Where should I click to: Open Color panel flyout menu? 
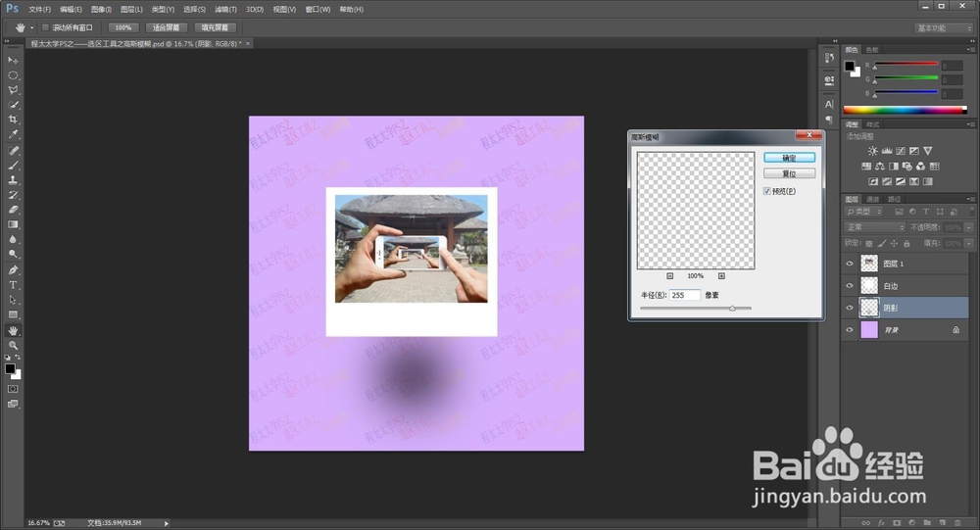[x=970, y=49]
